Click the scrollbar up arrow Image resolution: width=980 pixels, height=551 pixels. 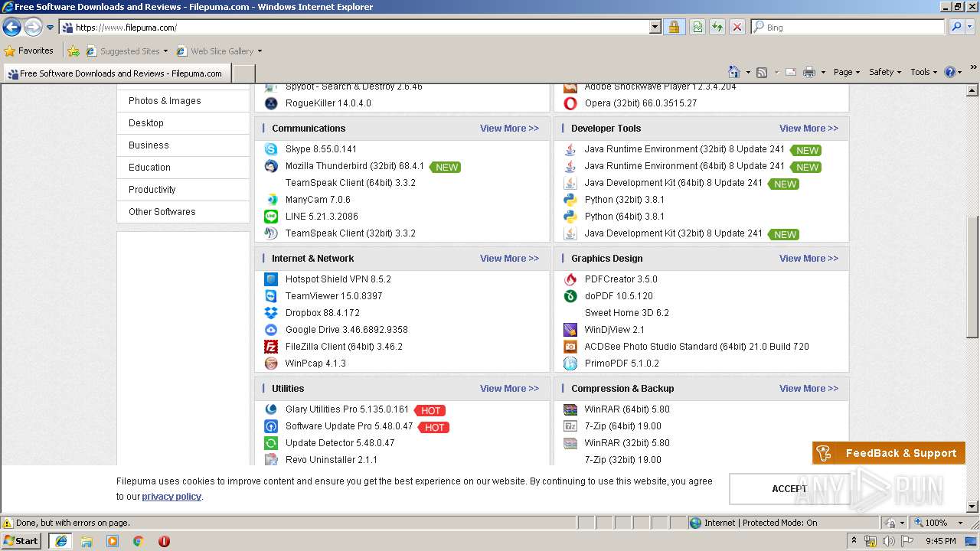[972, 90]
